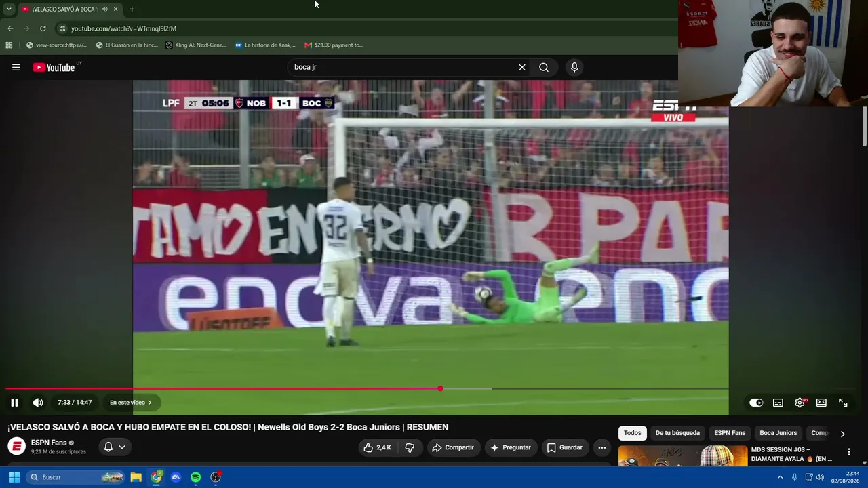This screenshot has height=488, width=868.
Task: Open the player settings gear
Action: 800,403
